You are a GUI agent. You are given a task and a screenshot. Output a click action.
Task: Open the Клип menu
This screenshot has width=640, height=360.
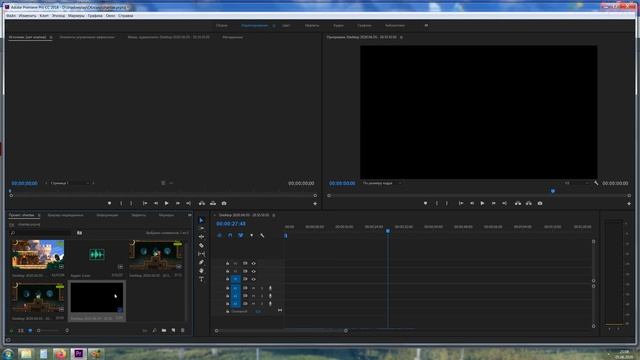coord(44,16)
